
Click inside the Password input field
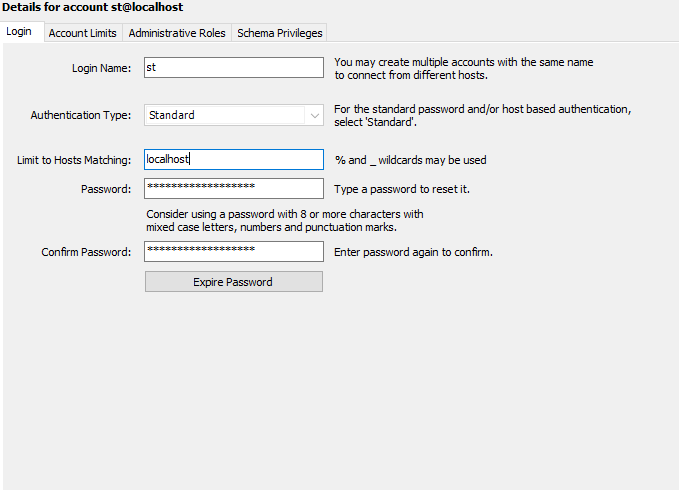[234, 188]
